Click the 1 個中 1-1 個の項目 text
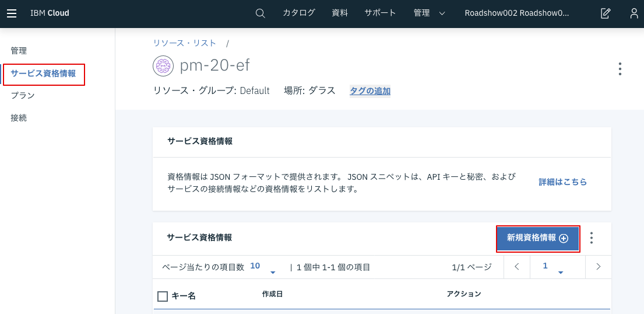 (x=333, y=267)
